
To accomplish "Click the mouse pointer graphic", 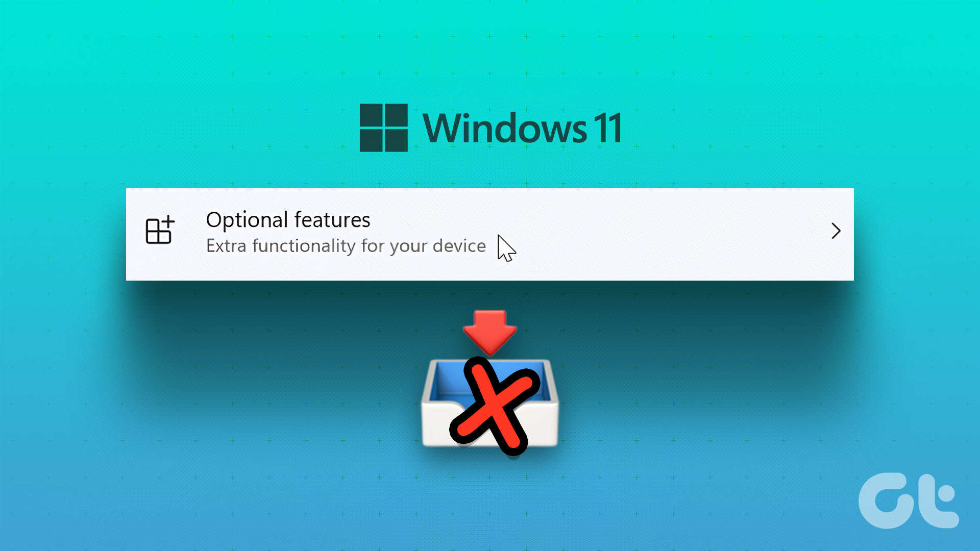I will tap(506, 248).
